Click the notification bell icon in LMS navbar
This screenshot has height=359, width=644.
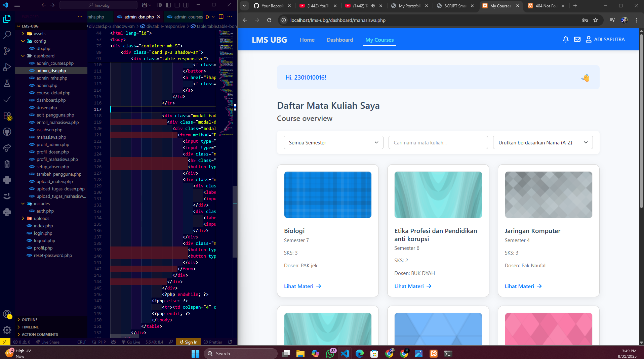566,40
